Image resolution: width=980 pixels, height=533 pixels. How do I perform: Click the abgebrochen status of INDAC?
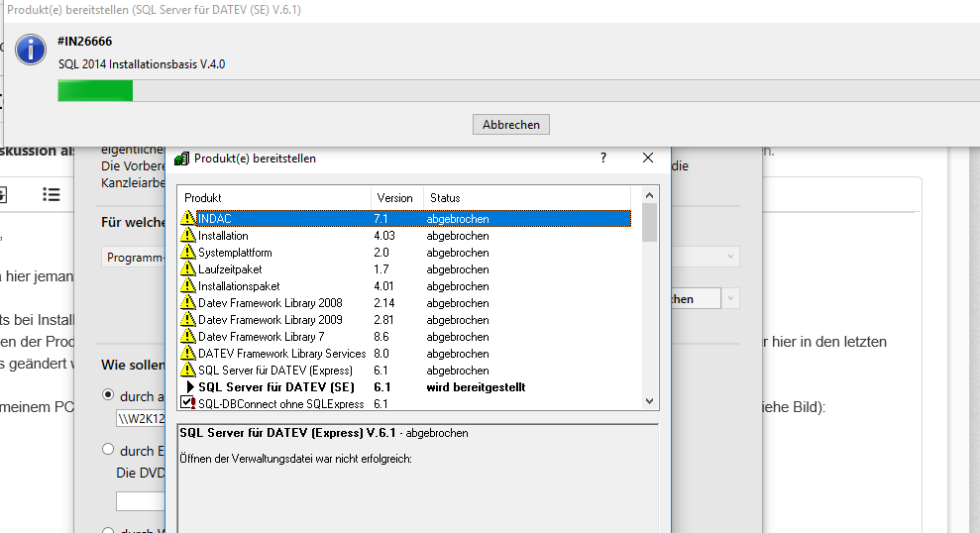[458, 219]
